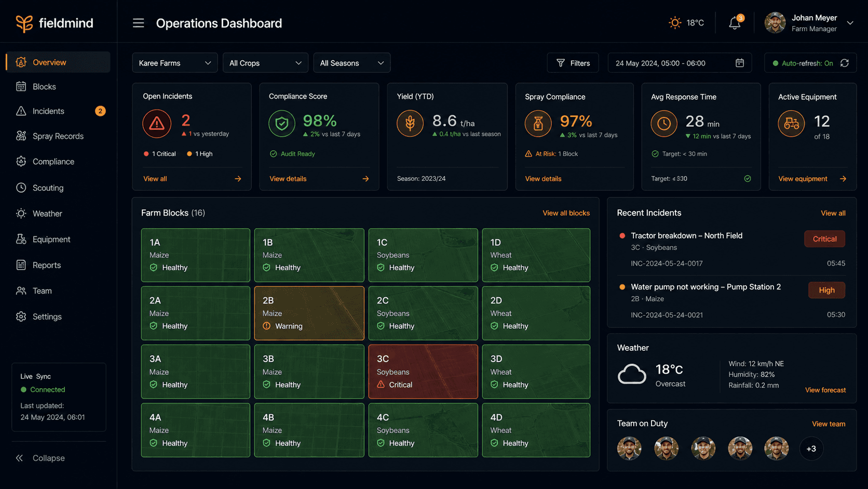Image resolution: width=868 pixels, height=489 pixels.
Task: Open the Filters button
Action: [573, 63]
